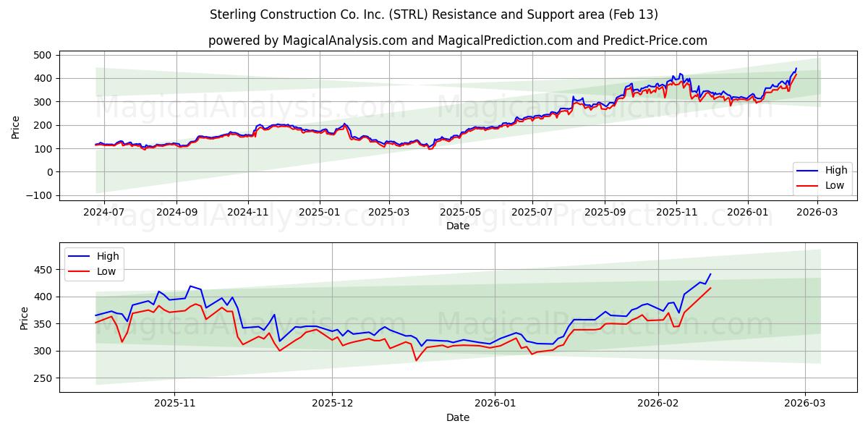Click the '2026-01' tick label under the upper chart

(x=748, y=213)
